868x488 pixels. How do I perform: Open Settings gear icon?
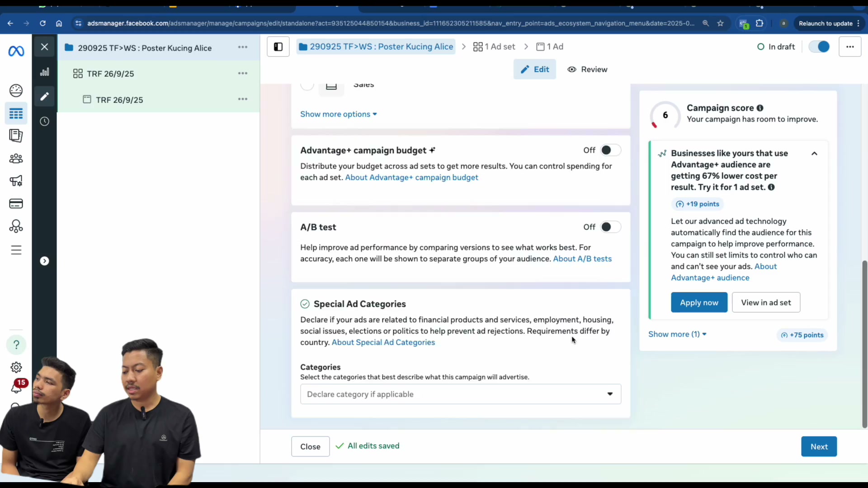pos(16,367)
